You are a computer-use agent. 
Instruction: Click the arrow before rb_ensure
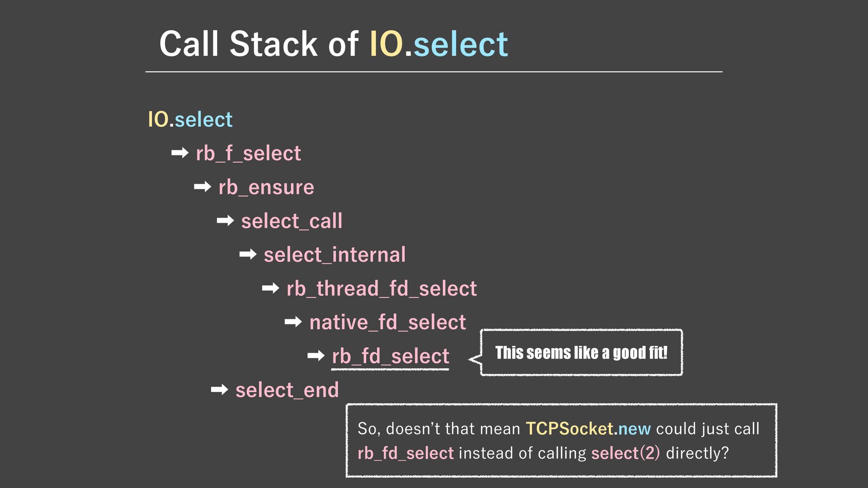point(202,187)
